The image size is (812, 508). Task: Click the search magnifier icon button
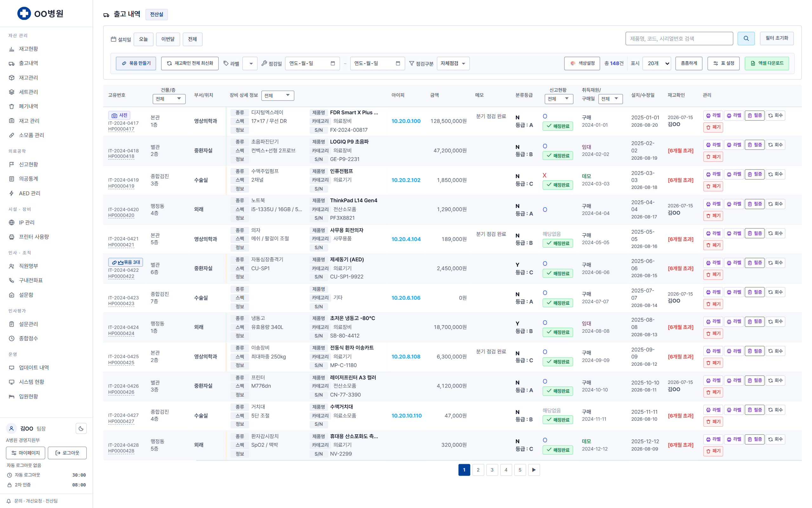(x=746, y=39)
